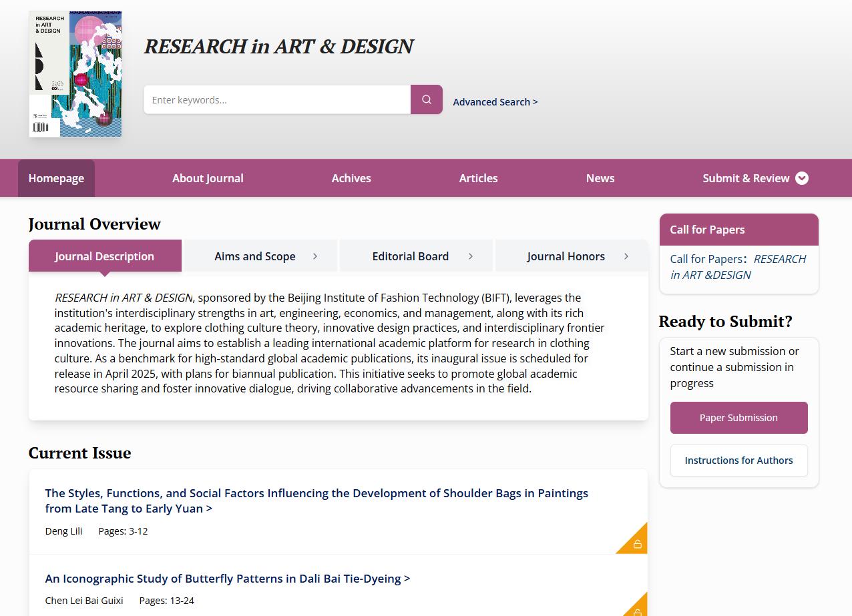Viewport: 852px width, 616px height.
Task: Click the open access lock icon for butterfly patterns article
Action: (637, 611)
